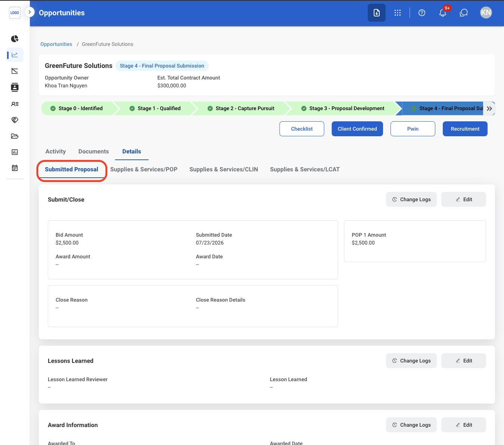Open the declining chart sidebar icon
Screen dimensions: 504x445
(x=15, y=71)
